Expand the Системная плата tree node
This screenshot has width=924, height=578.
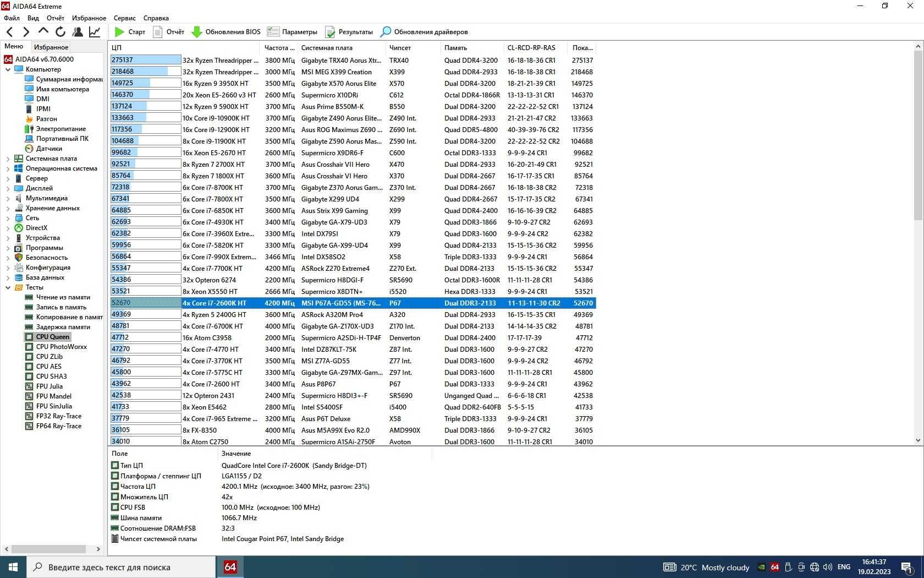point(8,159)
